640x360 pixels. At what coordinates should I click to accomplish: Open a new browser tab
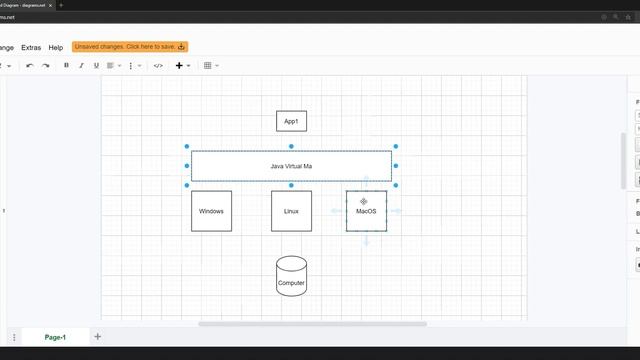coord(61,5)
